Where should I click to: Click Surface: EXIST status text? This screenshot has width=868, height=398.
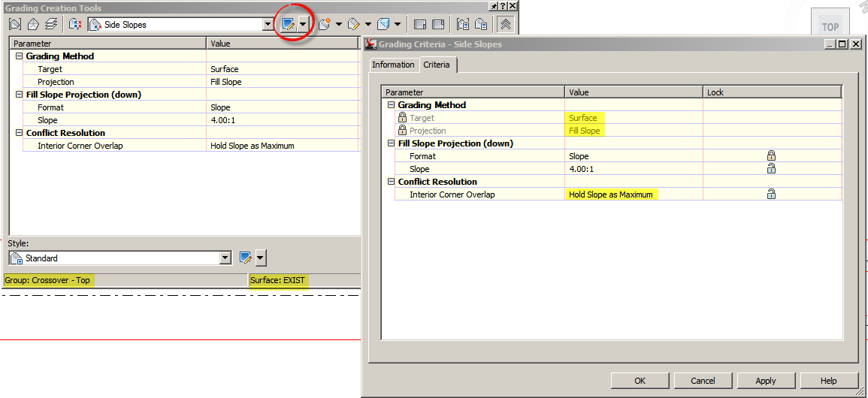pyautogui.click(x=279, y=279)
